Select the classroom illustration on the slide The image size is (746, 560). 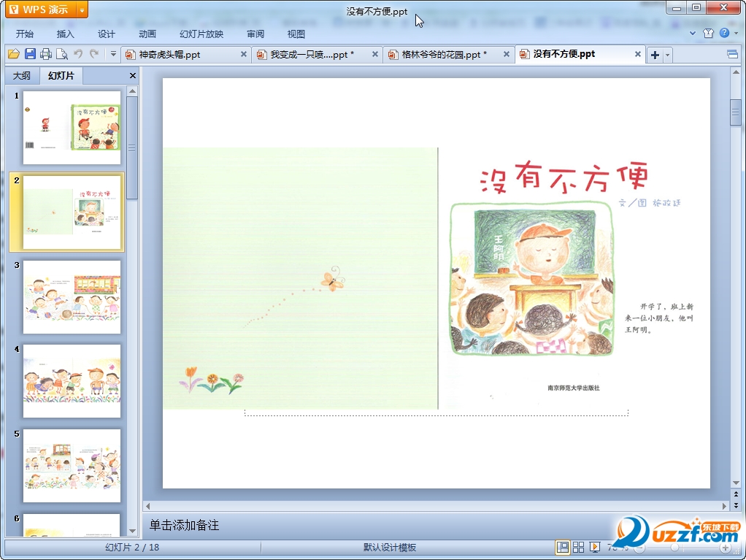[532, 279]
